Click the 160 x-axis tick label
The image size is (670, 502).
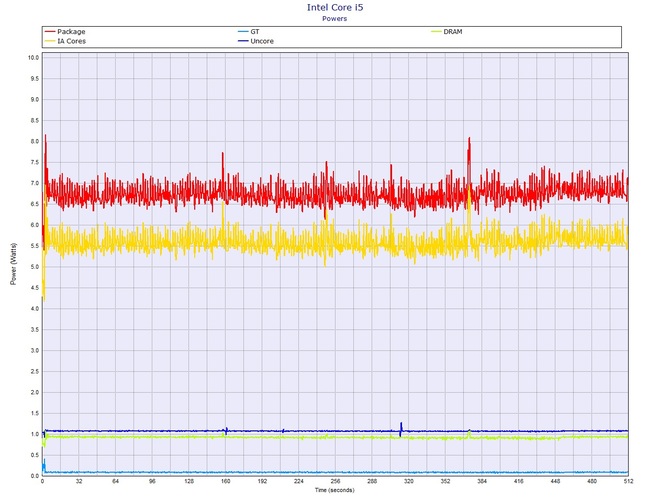point(225,481)
